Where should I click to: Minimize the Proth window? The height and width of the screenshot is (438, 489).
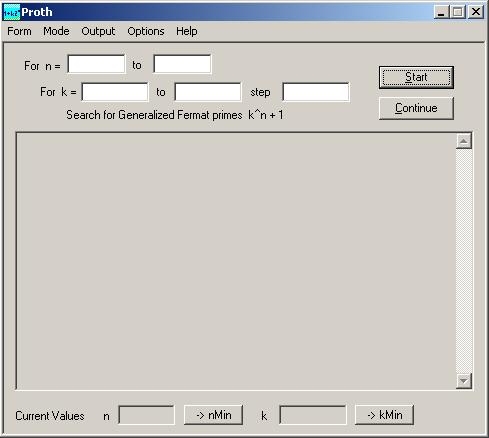[x=441, y=12]
